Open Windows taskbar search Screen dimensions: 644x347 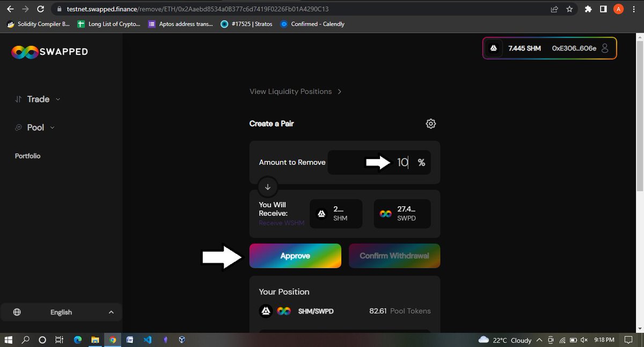pos(25,339)
